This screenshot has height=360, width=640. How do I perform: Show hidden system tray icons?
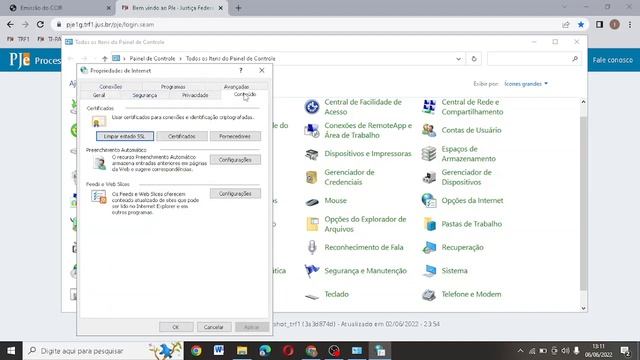(x=520, y=351)
